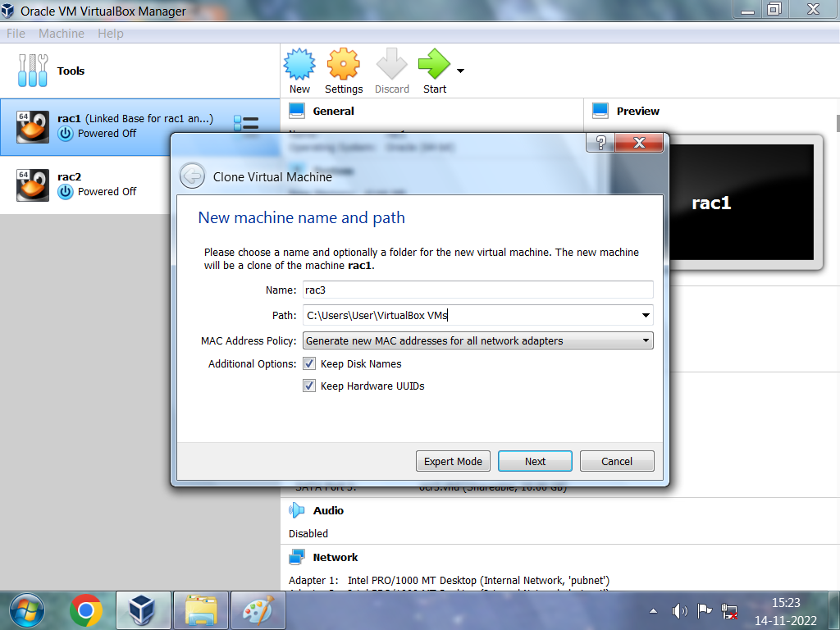Open the Action Center flag icon
This screenshot has height=630, width=840.
[x=704, y=610]
